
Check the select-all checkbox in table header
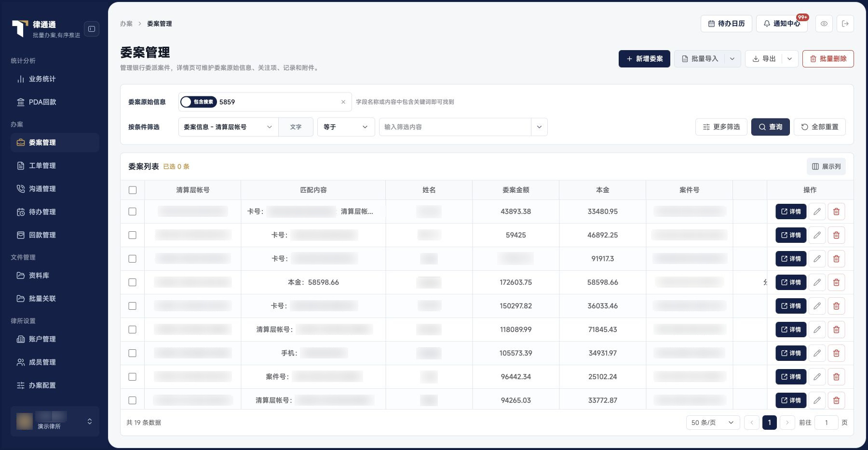[x=133, y=190]
